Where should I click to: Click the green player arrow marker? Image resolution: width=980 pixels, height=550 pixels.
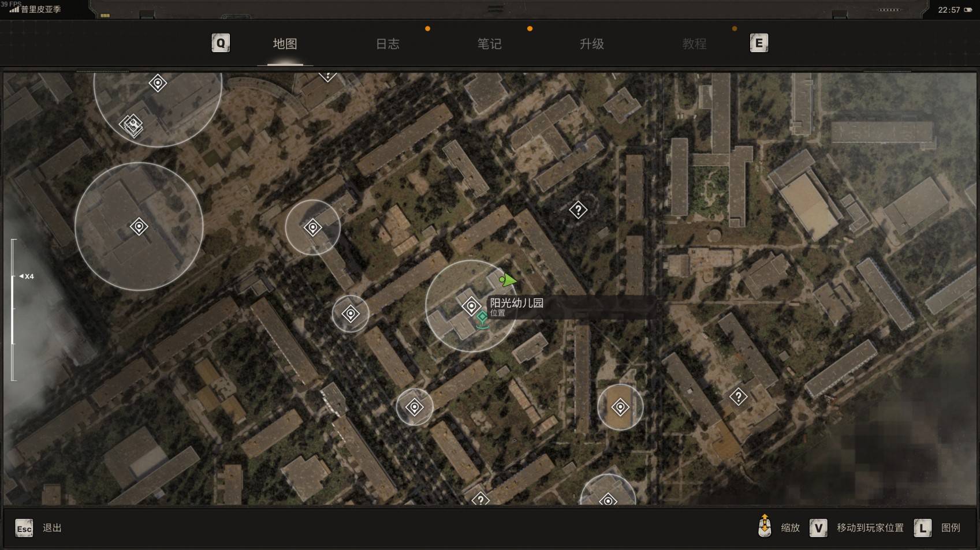(x=507, y=280)
